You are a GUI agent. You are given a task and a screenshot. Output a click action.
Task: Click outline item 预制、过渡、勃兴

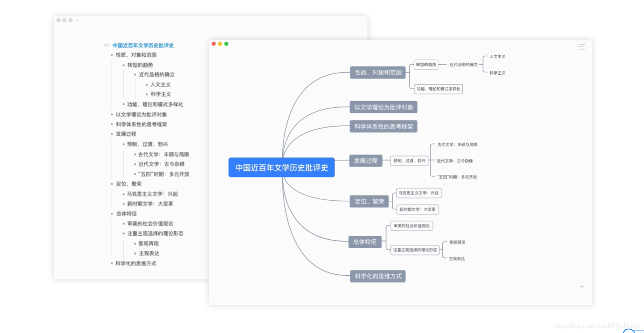[x=148, y=144]
